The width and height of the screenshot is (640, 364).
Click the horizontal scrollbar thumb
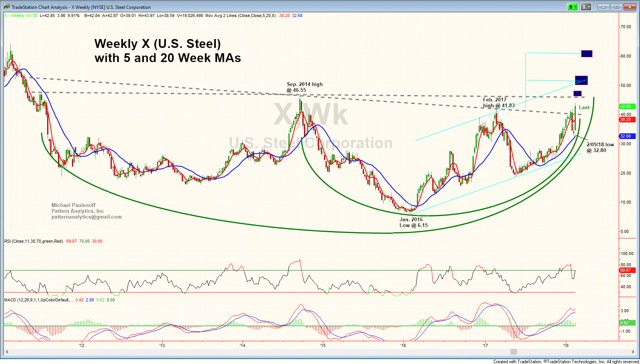click(514, 352)
